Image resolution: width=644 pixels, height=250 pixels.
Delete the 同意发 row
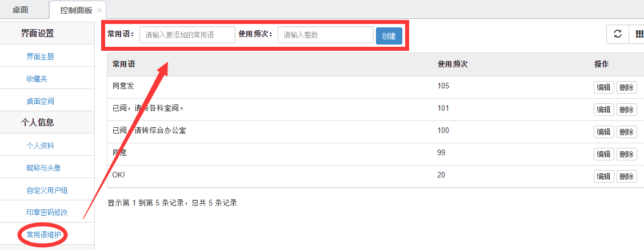626,87
